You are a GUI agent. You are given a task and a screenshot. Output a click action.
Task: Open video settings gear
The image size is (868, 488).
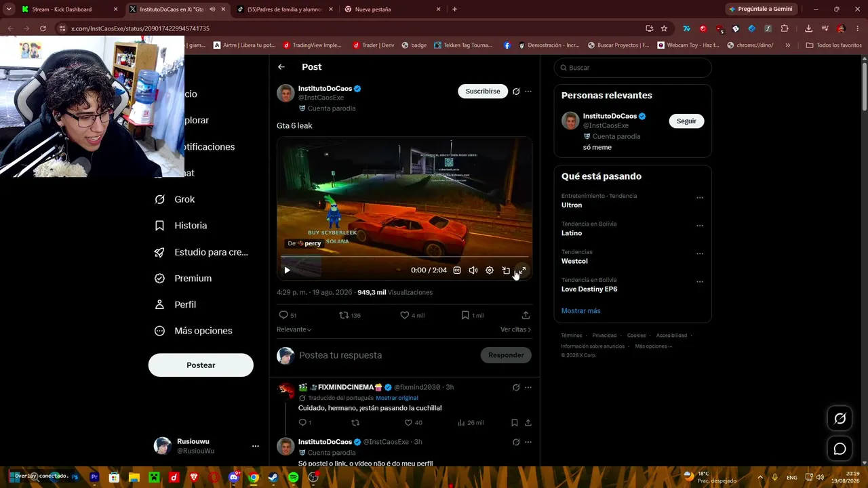pos(490,270)
